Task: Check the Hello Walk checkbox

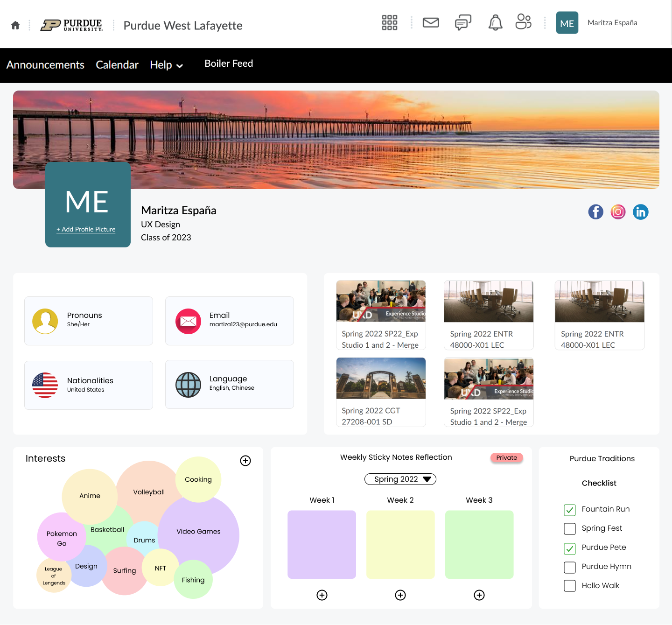Action: [570, 586]
